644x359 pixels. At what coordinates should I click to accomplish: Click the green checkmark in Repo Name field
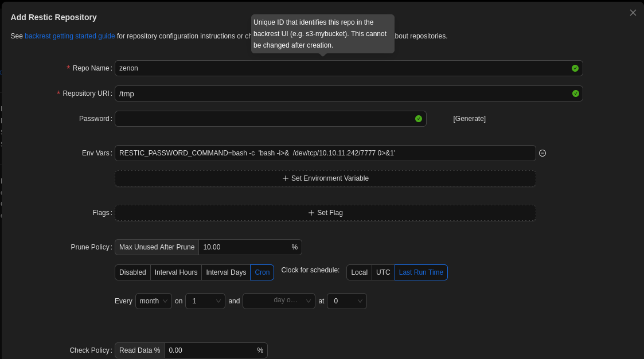575,68
